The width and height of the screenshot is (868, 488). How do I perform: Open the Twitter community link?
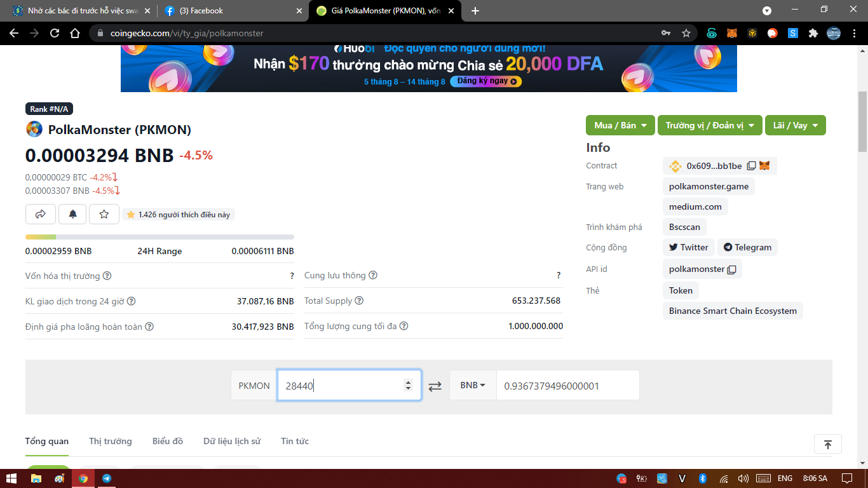coord(688,247)
